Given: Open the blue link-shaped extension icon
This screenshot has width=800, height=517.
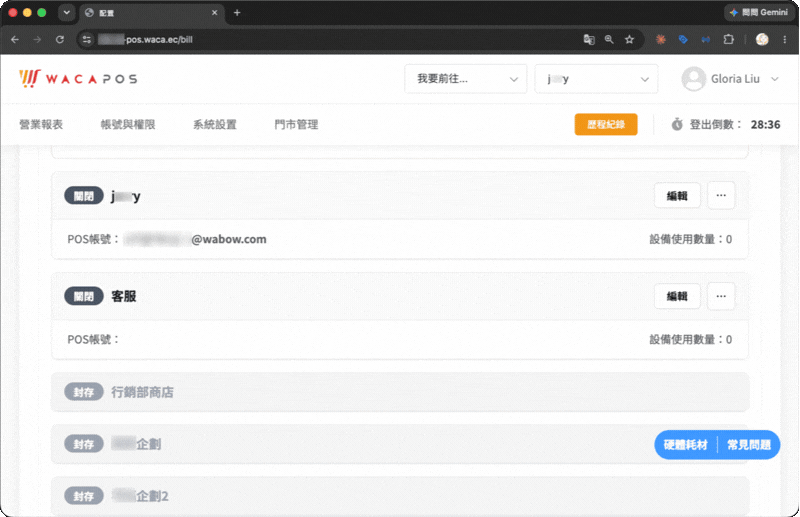Looking at the screenshot, I should (706, 39).
